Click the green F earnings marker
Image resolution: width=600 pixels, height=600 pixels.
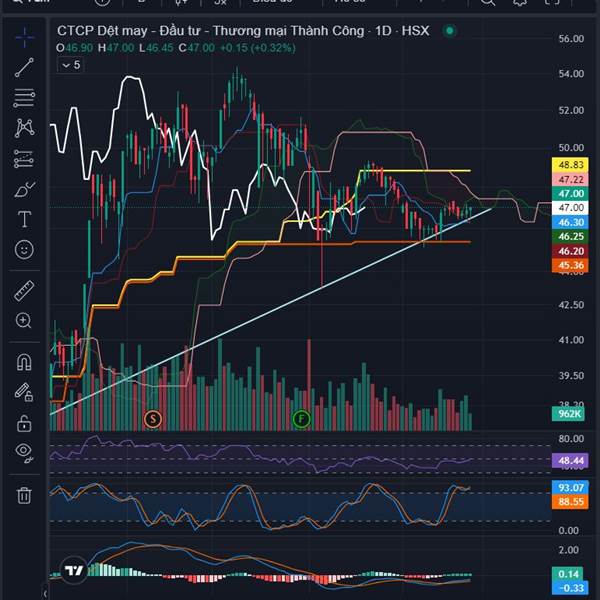(302, 419)
